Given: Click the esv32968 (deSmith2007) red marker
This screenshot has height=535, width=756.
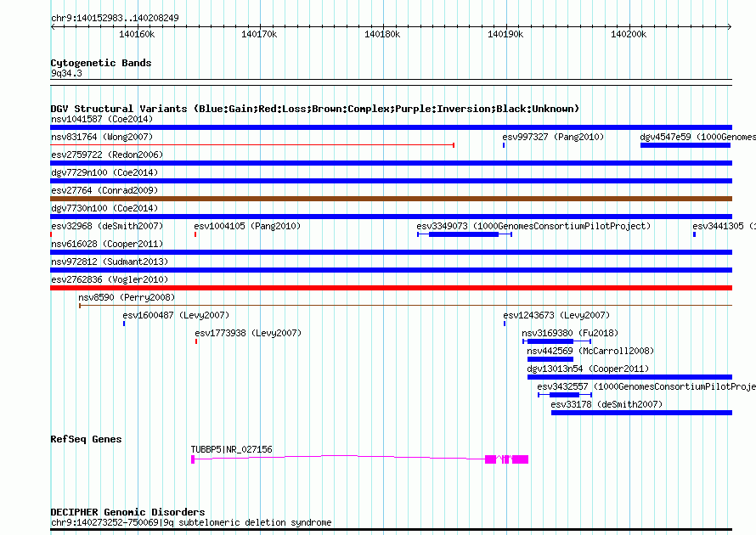Looking at the screenshot, I should [51, 234].
